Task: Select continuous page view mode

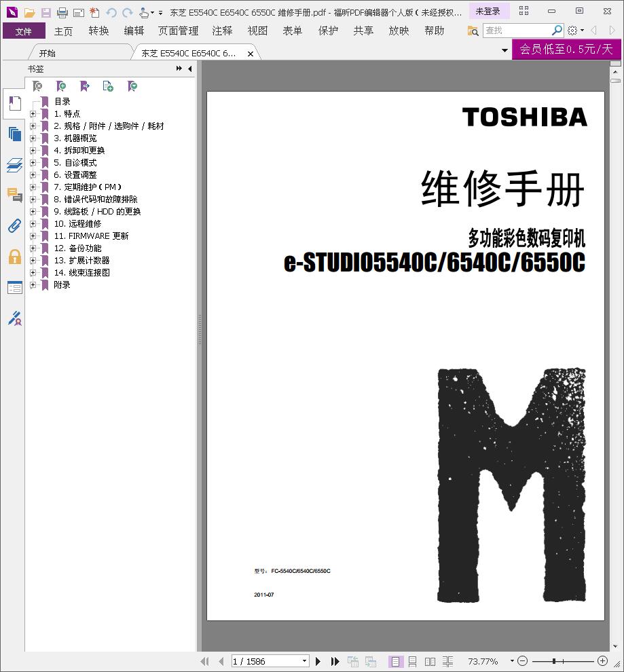Action: tap(412, 662)
